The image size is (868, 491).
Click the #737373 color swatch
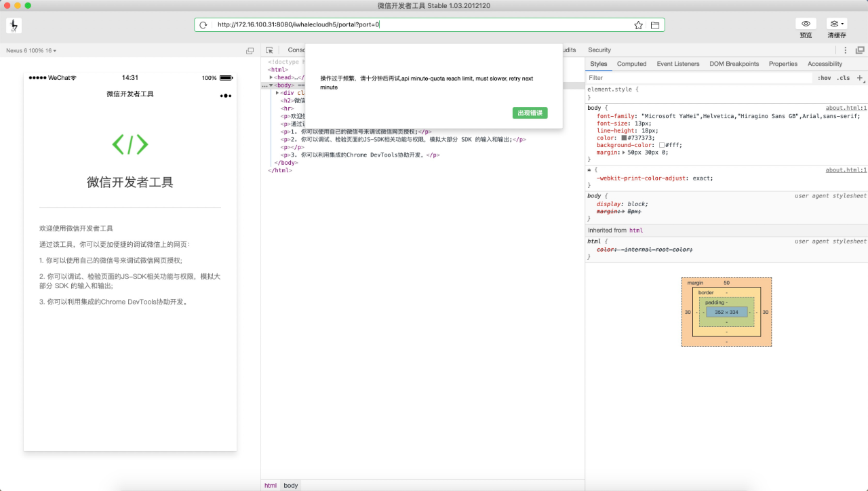624,138
